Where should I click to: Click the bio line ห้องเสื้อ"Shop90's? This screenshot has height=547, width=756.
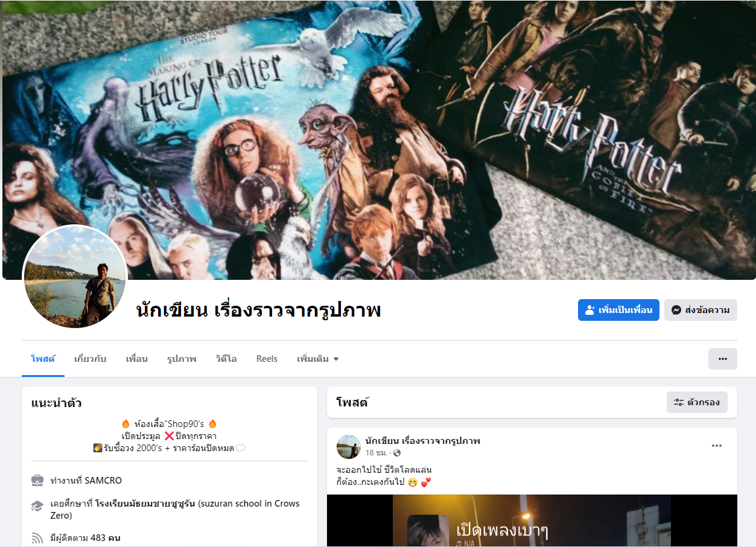170,424
